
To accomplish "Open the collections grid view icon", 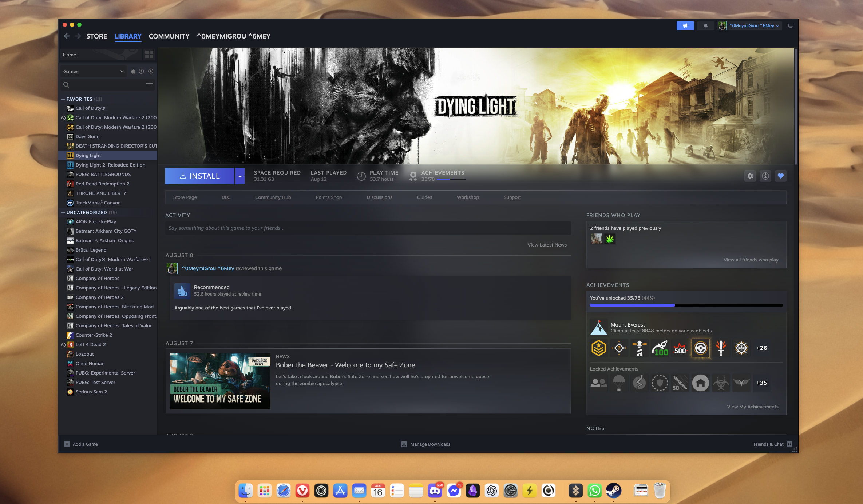I will click(149, 55).
